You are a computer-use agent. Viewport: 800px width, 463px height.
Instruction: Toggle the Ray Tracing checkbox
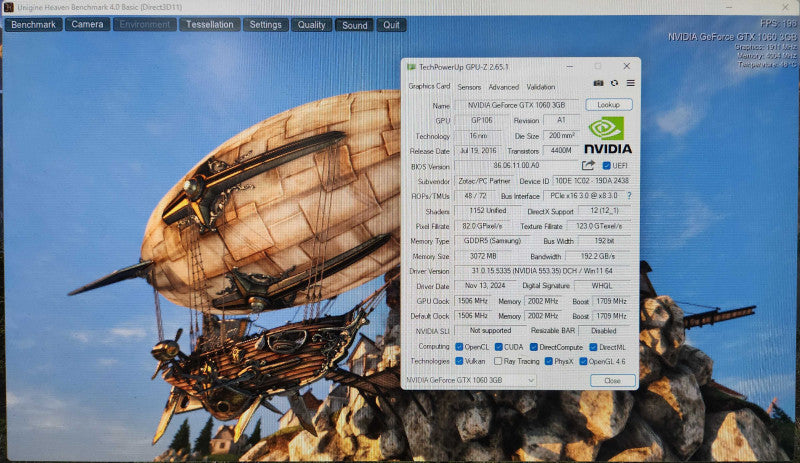[498, 361]
